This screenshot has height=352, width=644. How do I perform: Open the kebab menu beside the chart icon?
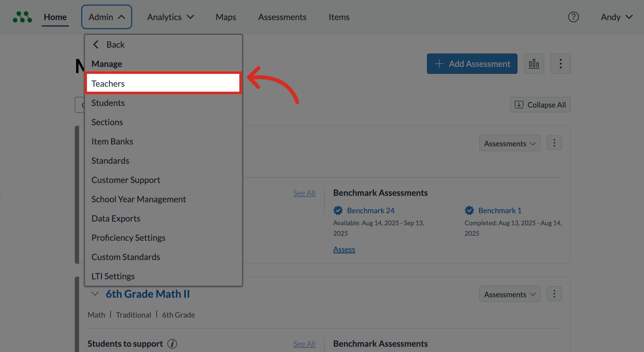coord(560,64)
